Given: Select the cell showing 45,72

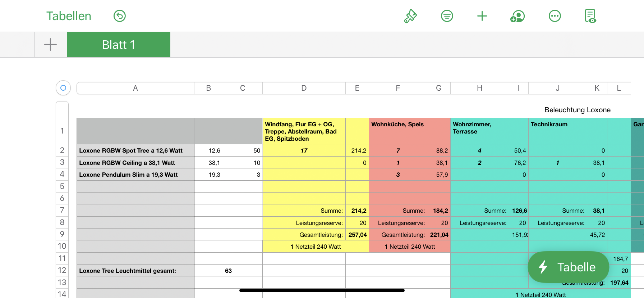Looking at the screenshot, I should click(597, 235).
